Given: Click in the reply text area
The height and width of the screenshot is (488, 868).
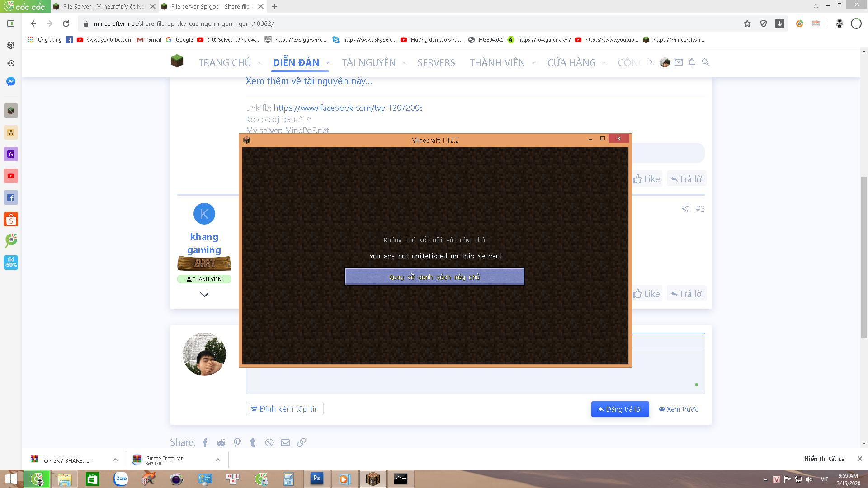Looking at the screenshot, I should [x=475, y=380].
